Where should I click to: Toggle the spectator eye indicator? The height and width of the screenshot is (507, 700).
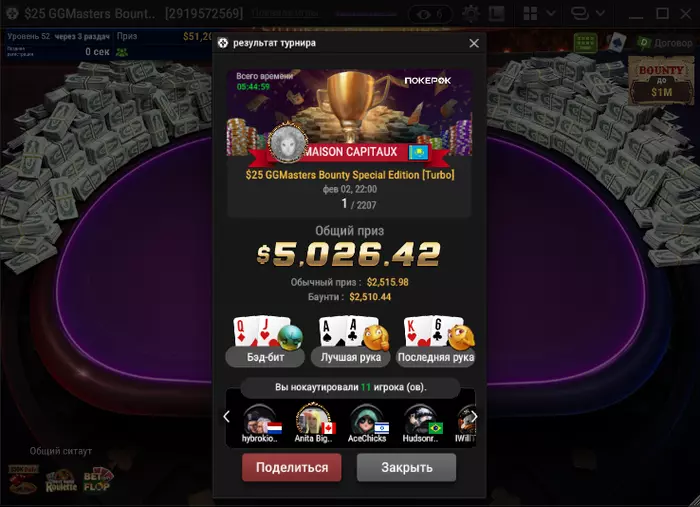coord(429,14)
